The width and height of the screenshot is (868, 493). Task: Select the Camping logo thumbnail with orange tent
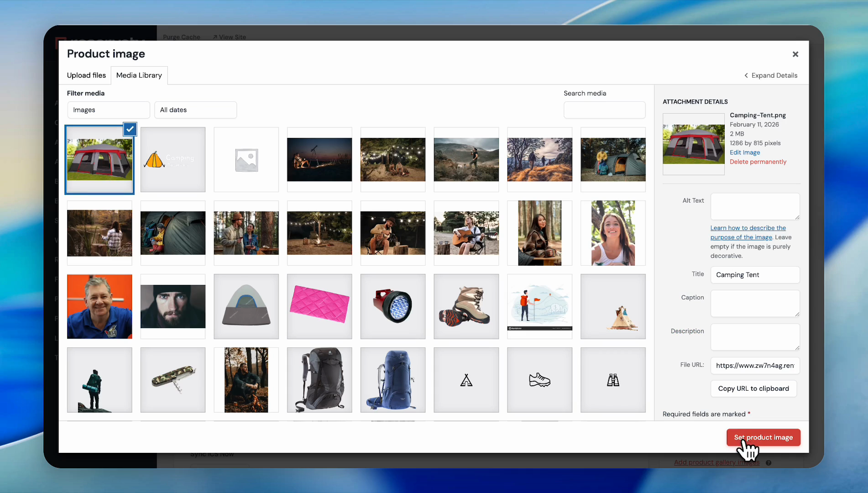point(173,160)
